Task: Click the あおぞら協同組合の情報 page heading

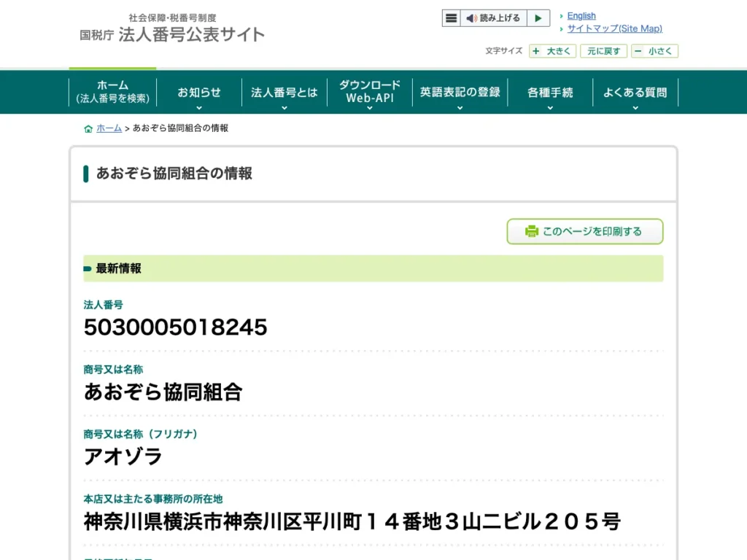Action: (x=174, y=174)
